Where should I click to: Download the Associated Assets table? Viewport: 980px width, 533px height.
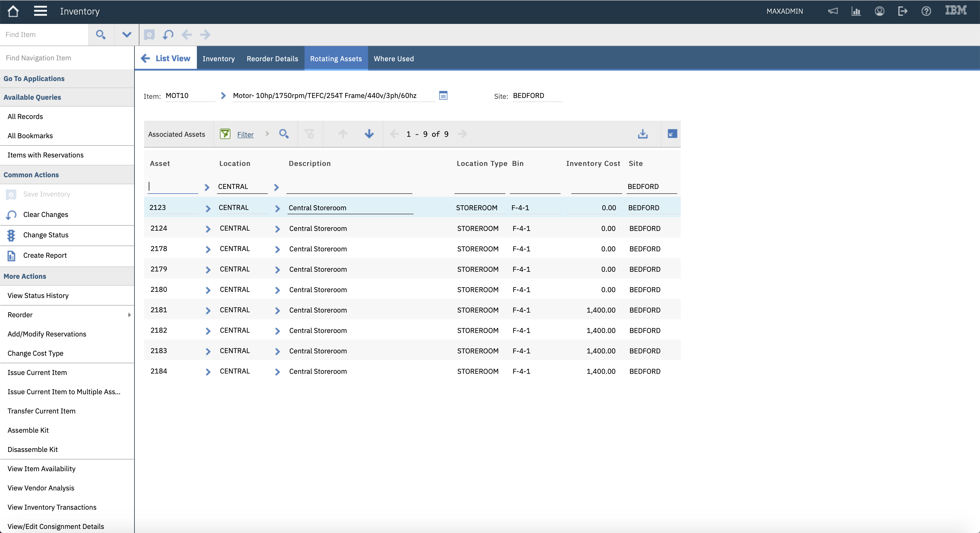pos(643,134)
